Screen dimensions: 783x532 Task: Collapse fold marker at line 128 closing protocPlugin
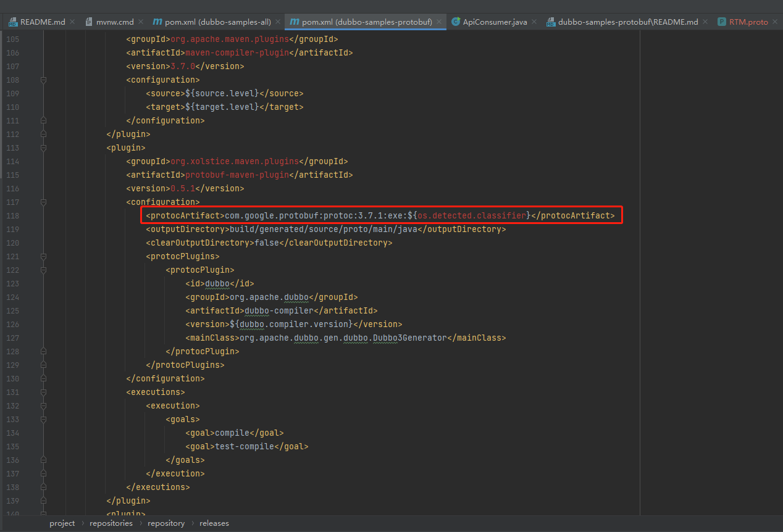coord(43,351)
